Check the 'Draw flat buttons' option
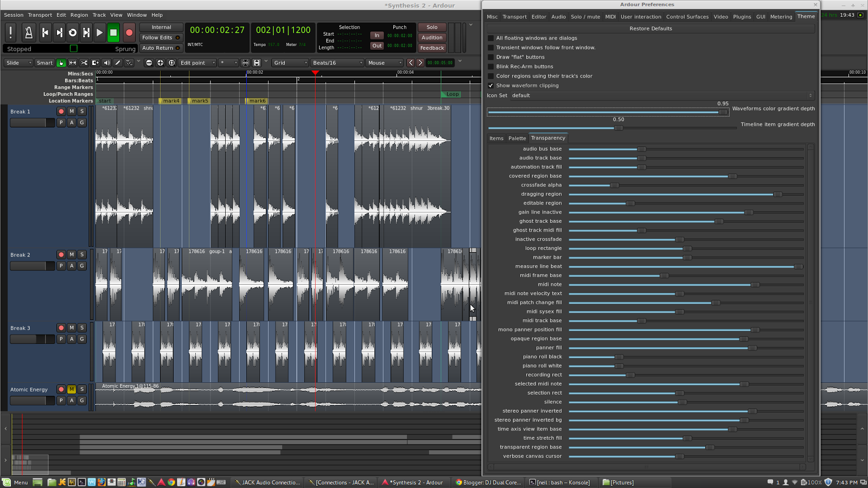The width and height of the screenshot is (868, 488). point(491,57)
